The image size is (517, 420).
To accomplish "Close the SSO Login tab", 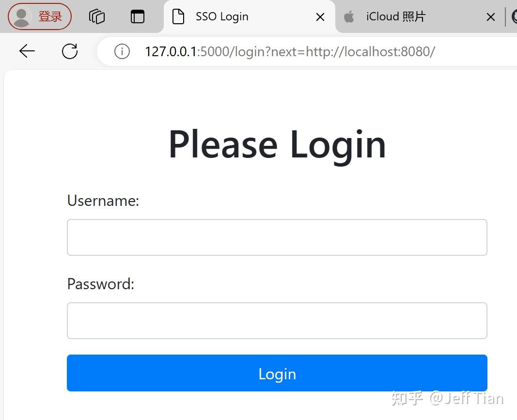I will (320, 17).
